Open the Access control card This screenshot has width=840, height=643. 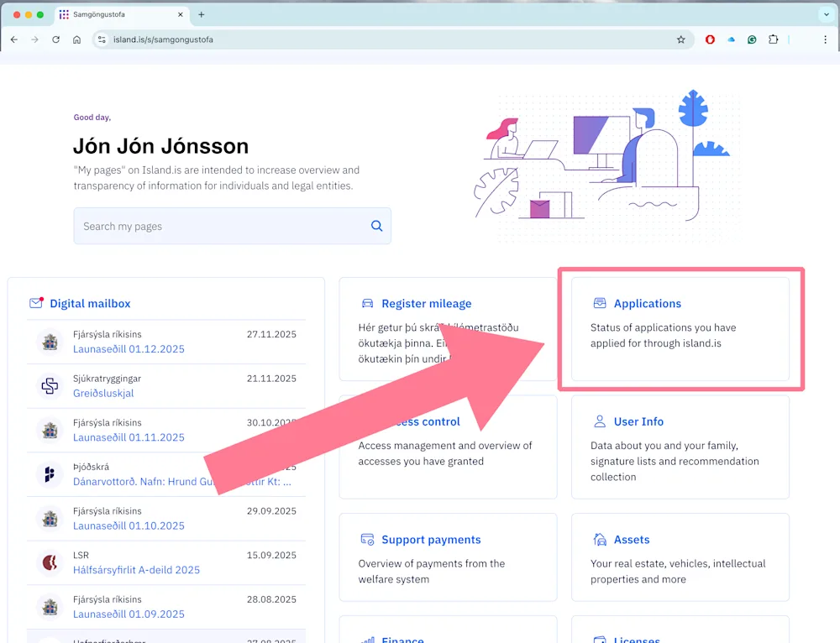[448, 447]
